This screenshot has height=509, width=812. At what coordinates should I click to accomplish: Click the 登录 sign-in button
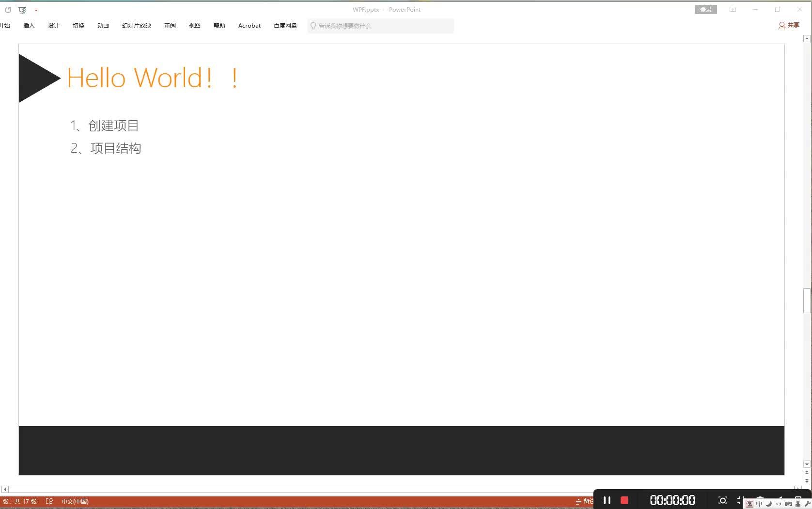(706, 10)
